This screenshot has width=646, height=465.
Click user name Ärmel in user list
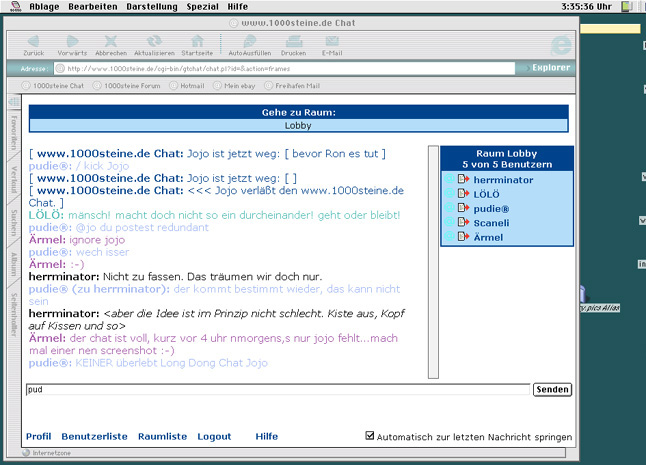click(x=488, y=237)
